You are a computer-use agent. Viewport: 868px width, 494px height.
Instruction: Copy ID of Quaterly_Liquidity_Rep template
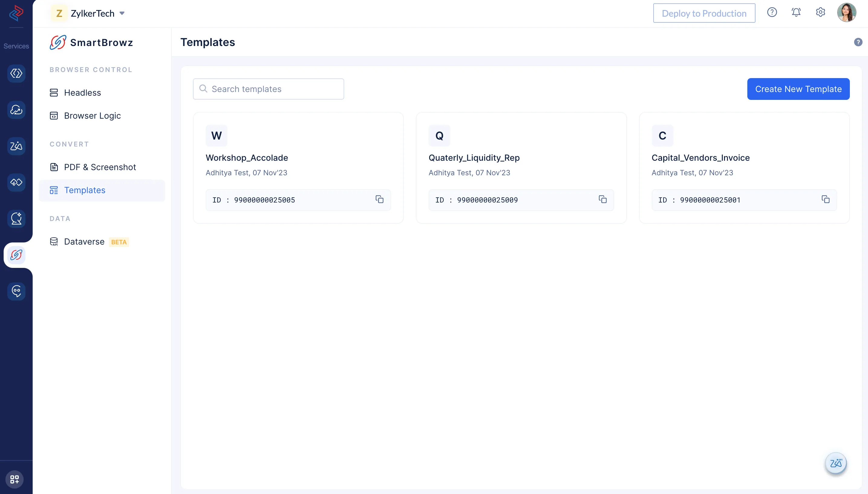tap(602, 199)
